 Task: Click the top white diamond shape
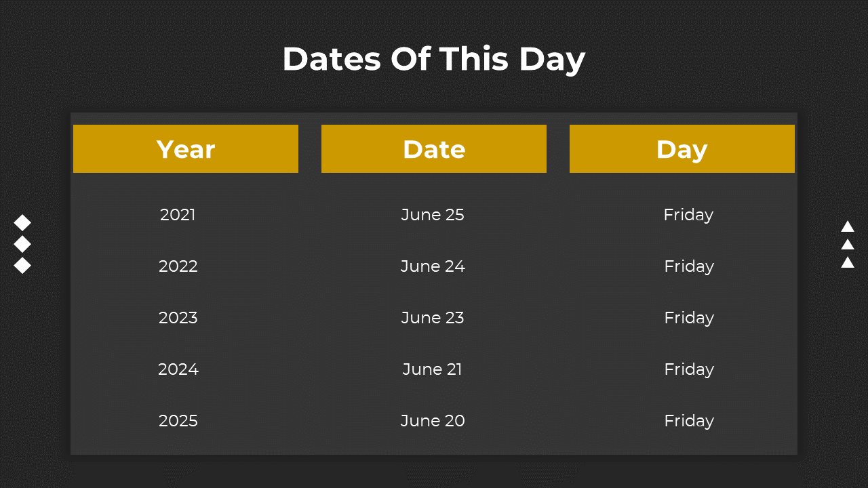(x=22, y=222)
